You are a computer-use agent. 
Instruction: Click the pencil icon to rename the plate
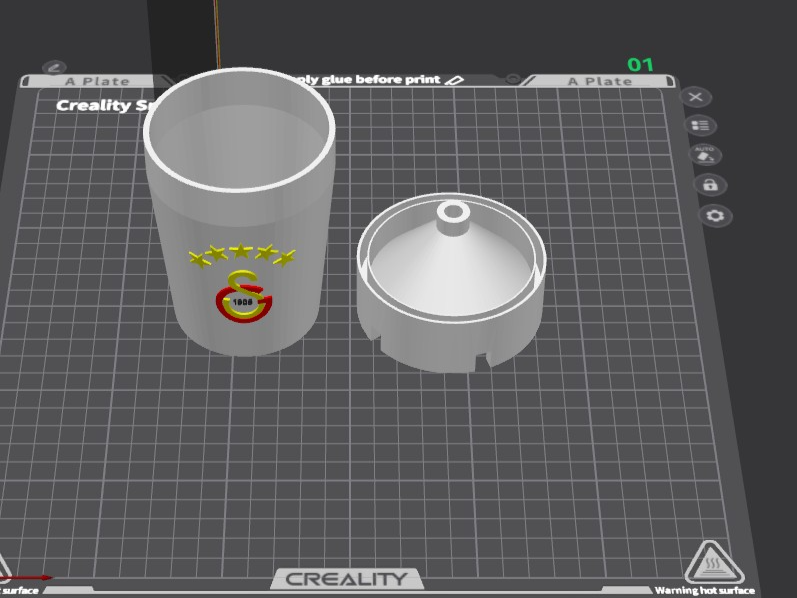(x=54, y=67)
